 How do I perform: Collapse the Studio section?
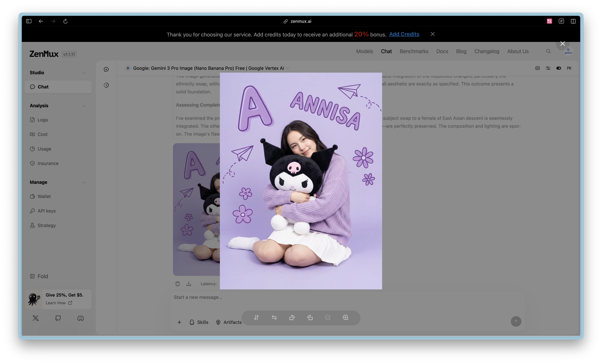84,73
